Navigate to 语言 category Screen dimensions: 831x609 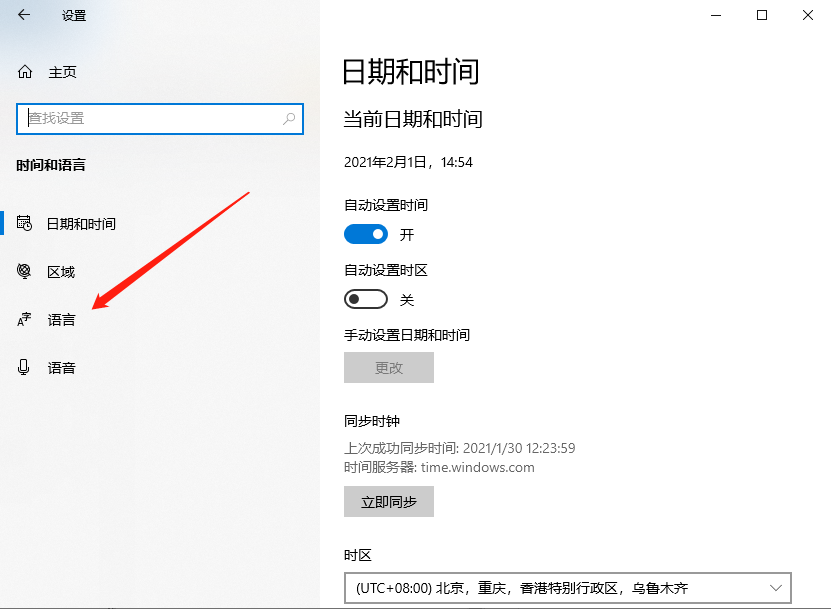61,319
